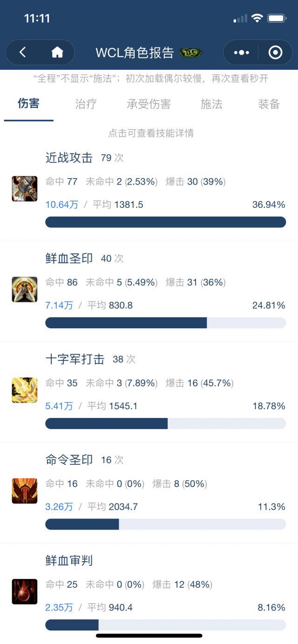Tap the back arrow icon

click(x=22, y=53)
